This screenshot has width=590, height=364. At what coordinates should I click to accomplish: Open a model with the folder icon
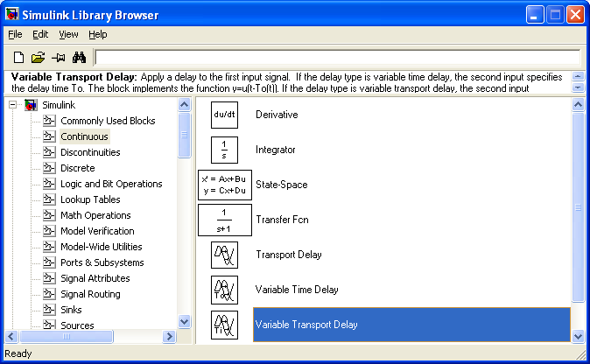pyautogui.click(x=38, y=58)
